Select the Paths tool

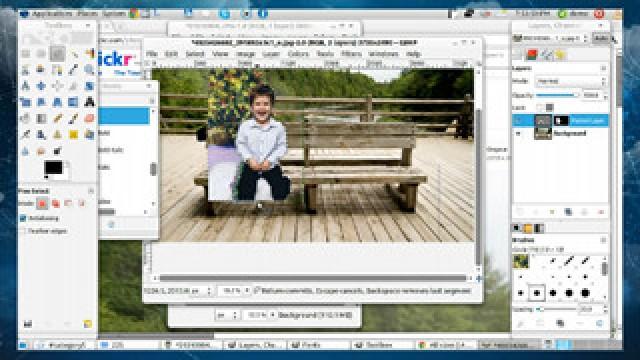[x=57, y=70]
